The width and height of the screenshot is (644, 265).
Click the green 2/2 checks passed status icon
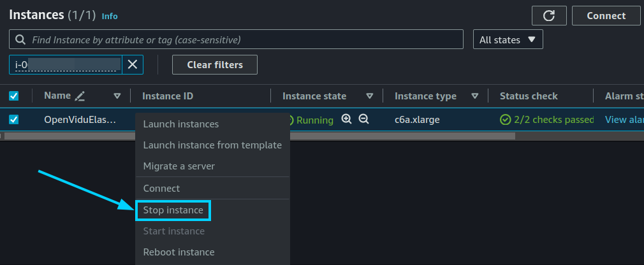point(505,120)
